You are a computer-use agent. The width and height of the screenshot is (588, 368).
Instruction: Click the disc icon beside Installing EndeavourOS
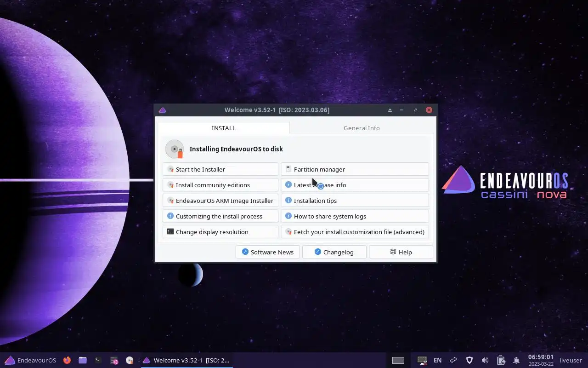(175, 149)
